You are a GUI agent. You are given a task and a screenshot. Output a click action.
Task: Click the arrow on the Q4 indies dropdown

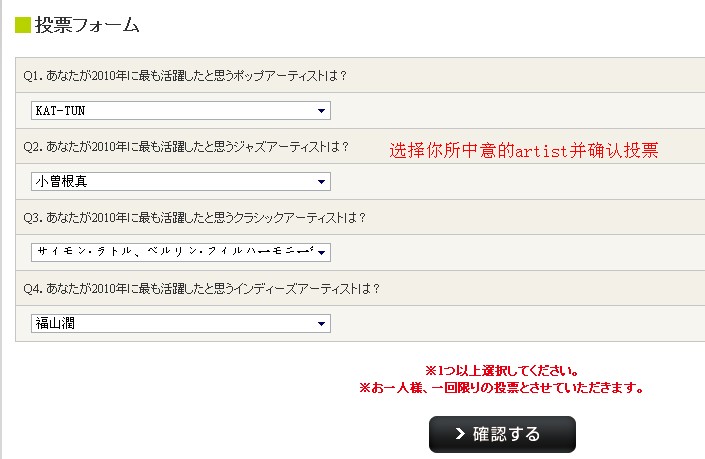pyautogui.click(x=321, y=324)
